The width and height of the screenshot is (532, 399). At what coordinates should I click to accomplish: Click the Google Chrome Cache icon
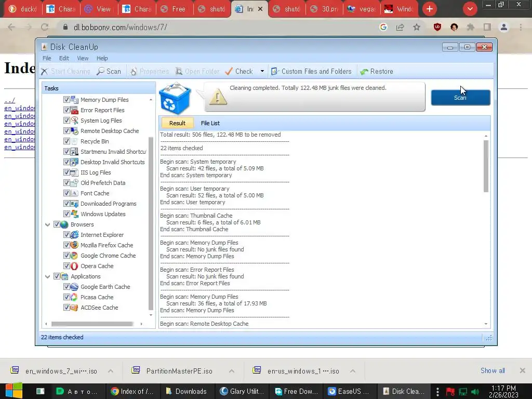[74, 256]
